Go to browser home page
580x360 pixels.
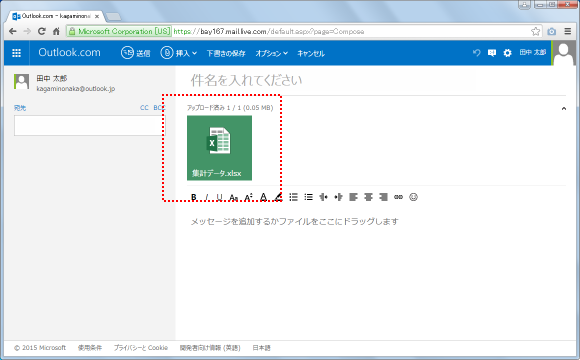tap(56, 31)
